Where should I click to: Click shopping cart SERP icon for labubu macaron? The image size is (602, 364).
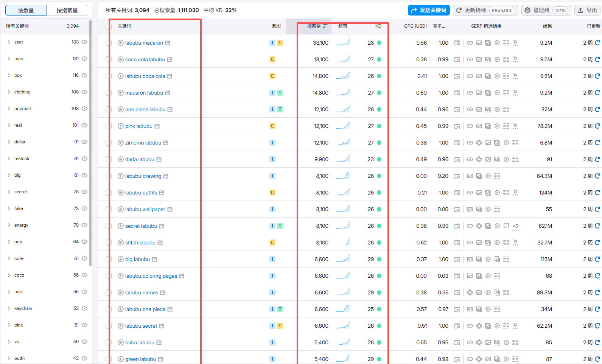[x=515, y=43]
